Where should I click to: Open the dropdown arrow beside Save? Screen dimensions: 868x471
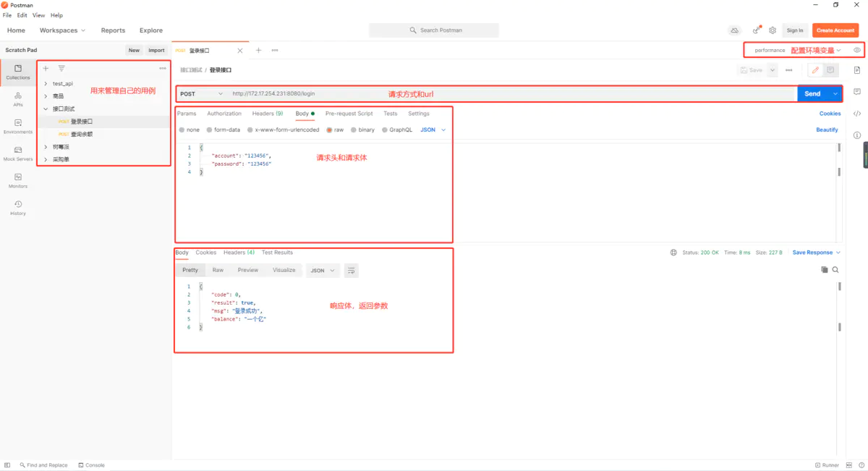[x=773, y=70]
